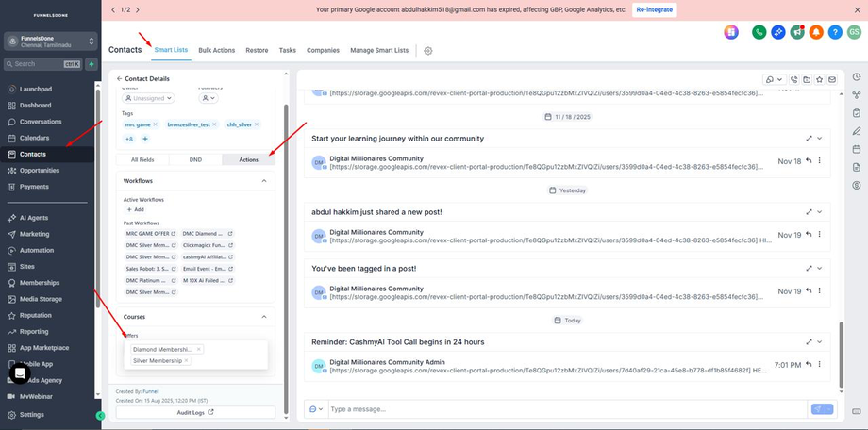Click the Type a message input

569,409
